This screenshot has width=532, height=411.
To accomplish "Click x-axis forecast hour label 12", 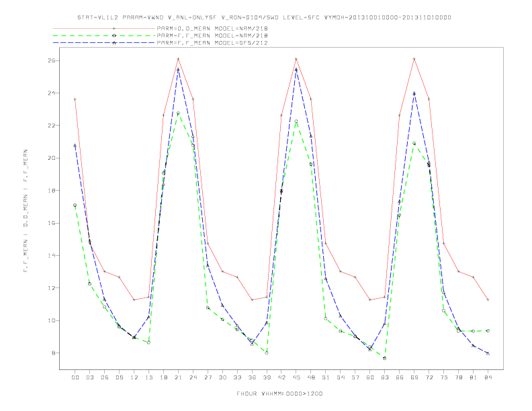I will [134, 377].
